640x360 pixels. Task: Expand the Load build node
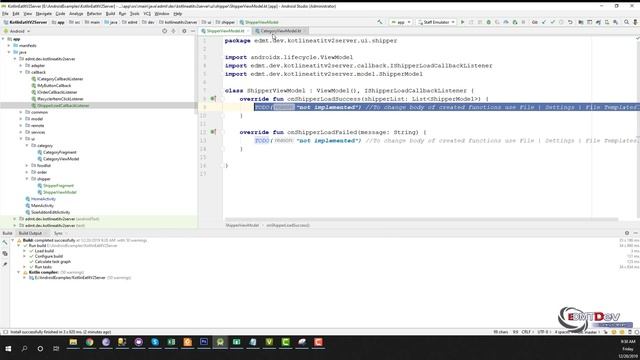coord(24,251)
